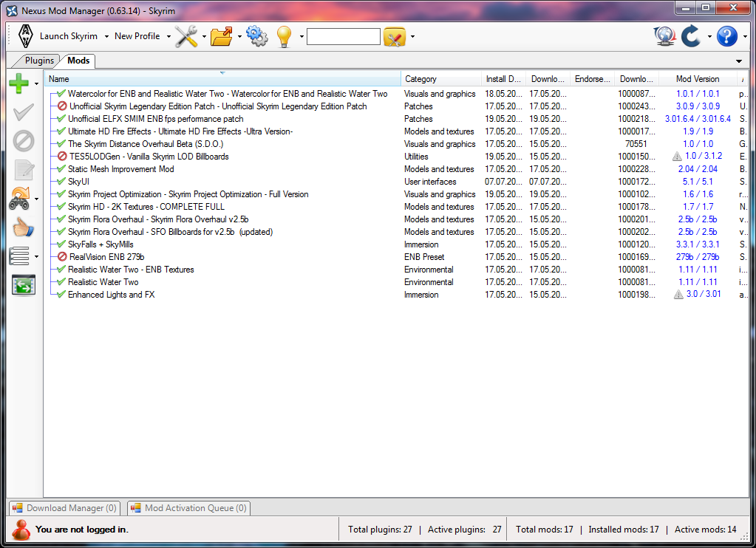The height and width of the screenshot is (548, 756).
Task: Click the gray notepad readme icon
Action: (24, 170)
